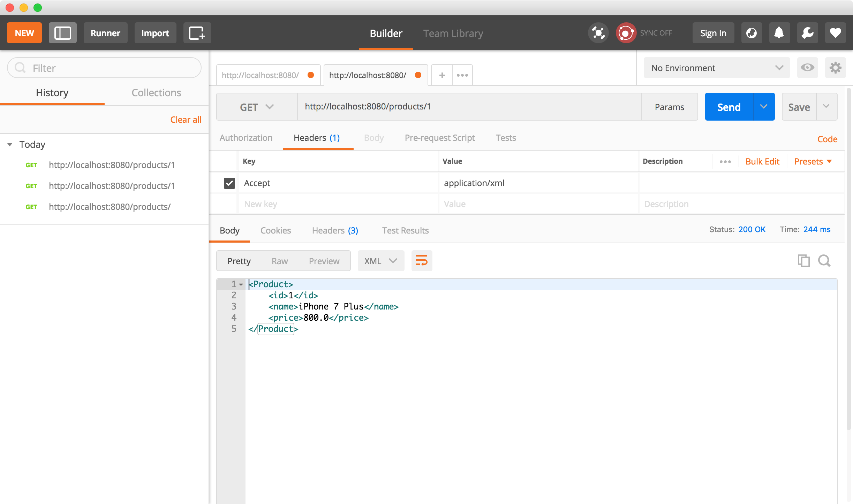This screenshot has height=504, width=853.
Task: Collapse the Today history group
Action: [x=10, y=144]
